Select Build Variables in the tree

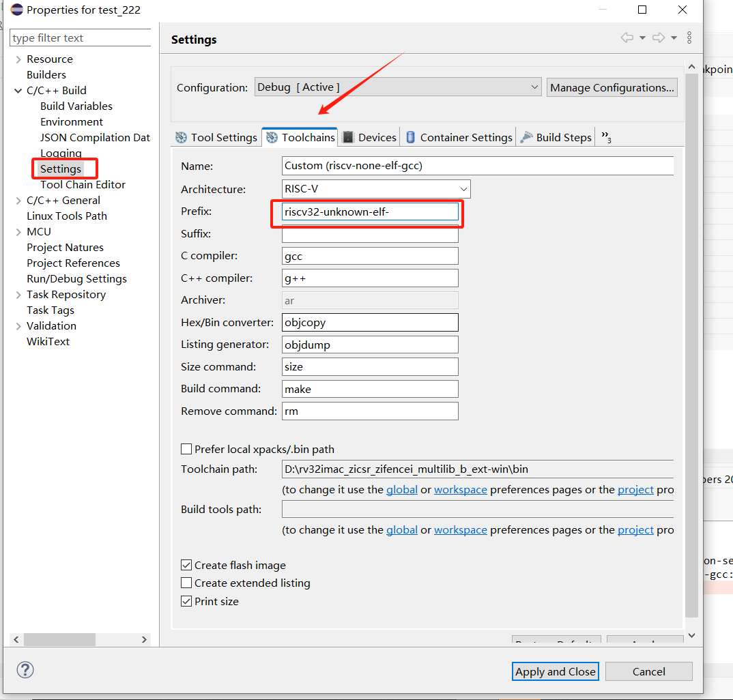(x=76, y=106)
